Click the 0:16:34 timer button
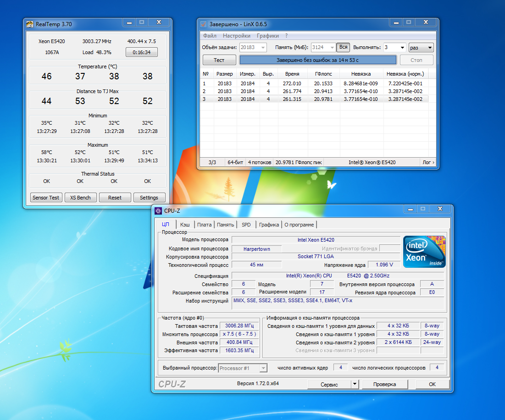The width and height of the screenshot is (505, 420). click(142, 52)
